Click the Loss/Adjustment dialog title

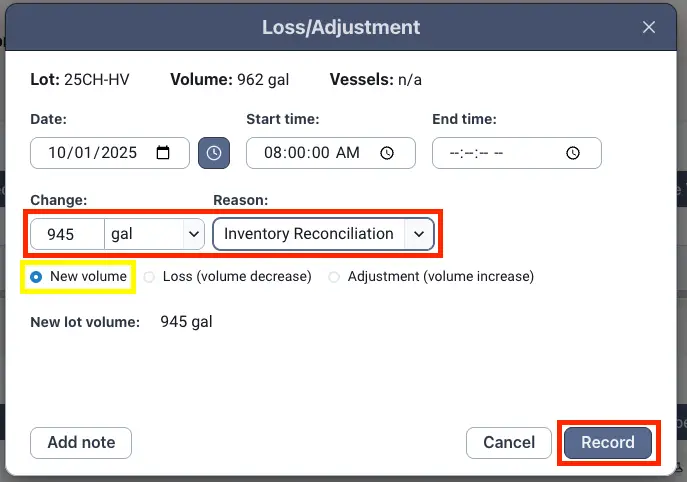[x=341, y=27]
